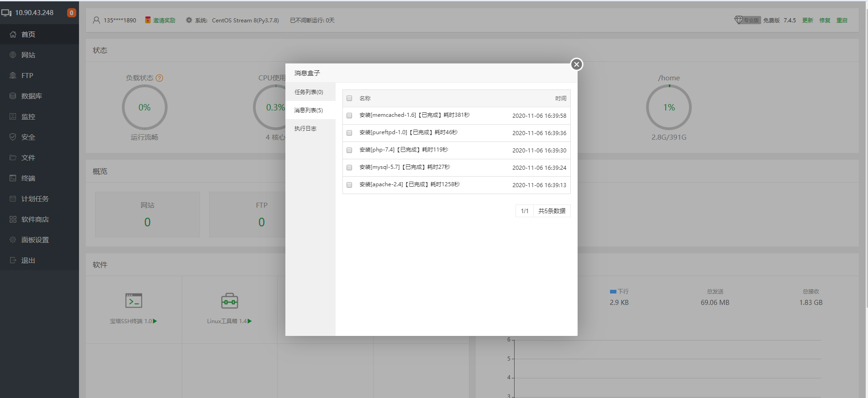Click the grid icon beside 软件商店
The height and width of the screenshot is (398, 868).
[x=13, y=219]
